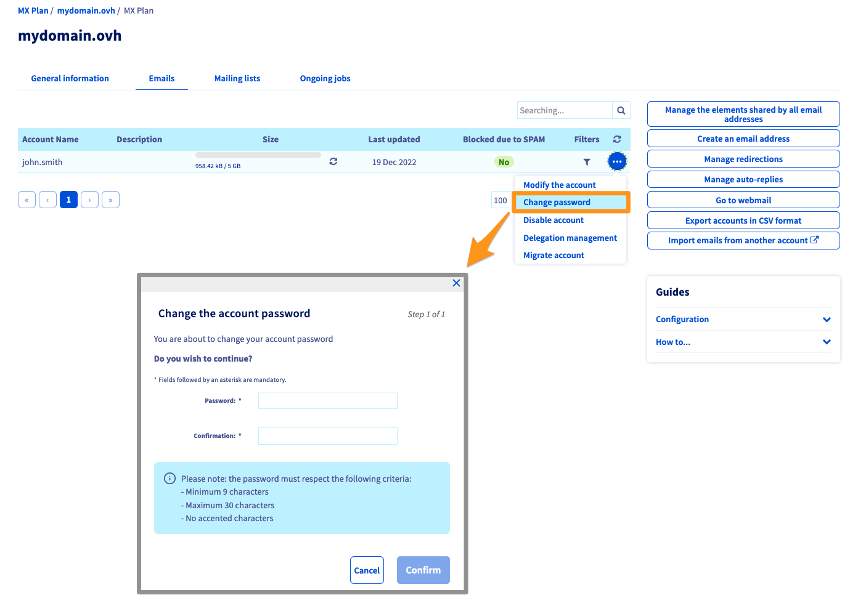Click Create an email address button
The width and height of the screenshot is (850, 616).
tap(743, 139)
